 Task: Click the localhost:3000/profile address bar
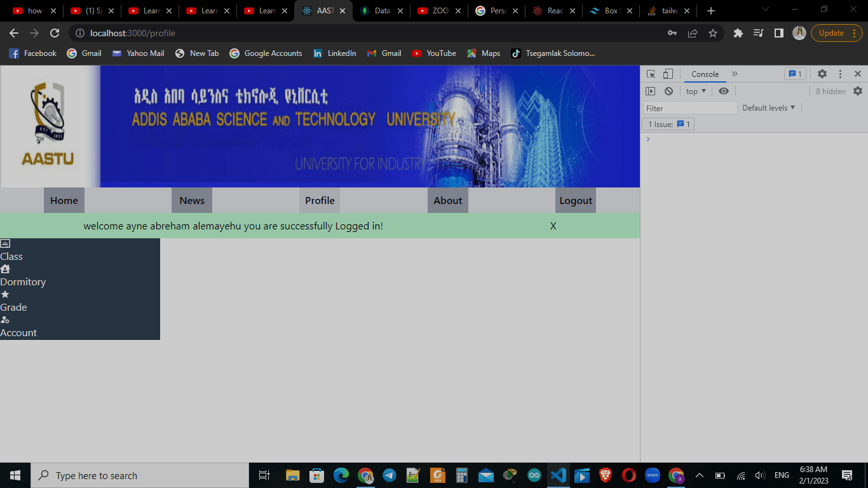tap(369, 33)
